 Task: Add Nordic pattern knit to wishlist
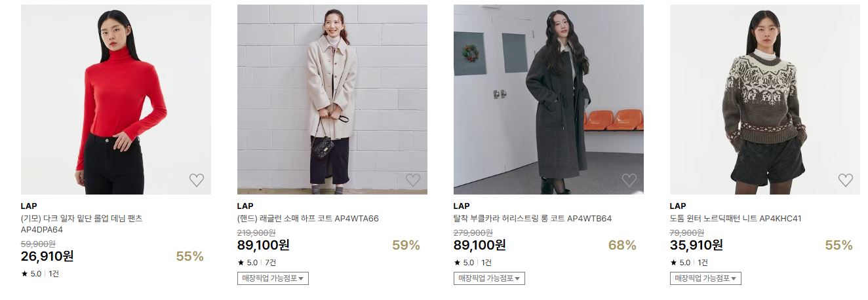[846, 180]
